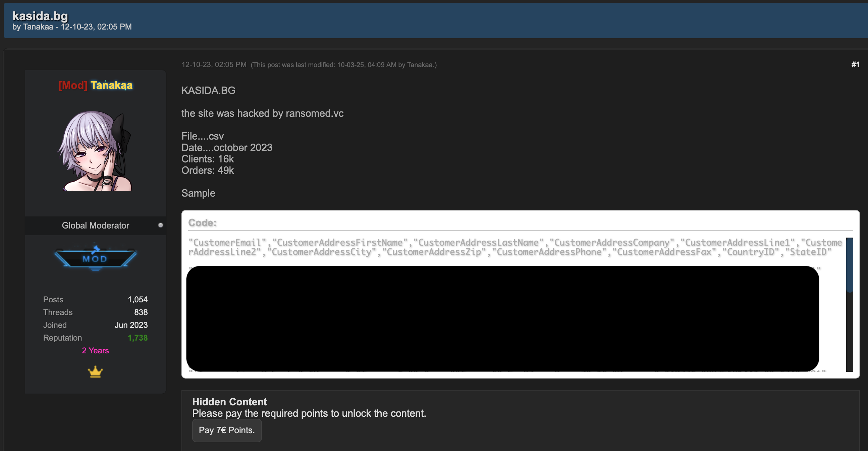Click the Sample label above code block

click(x=198, y=194)
